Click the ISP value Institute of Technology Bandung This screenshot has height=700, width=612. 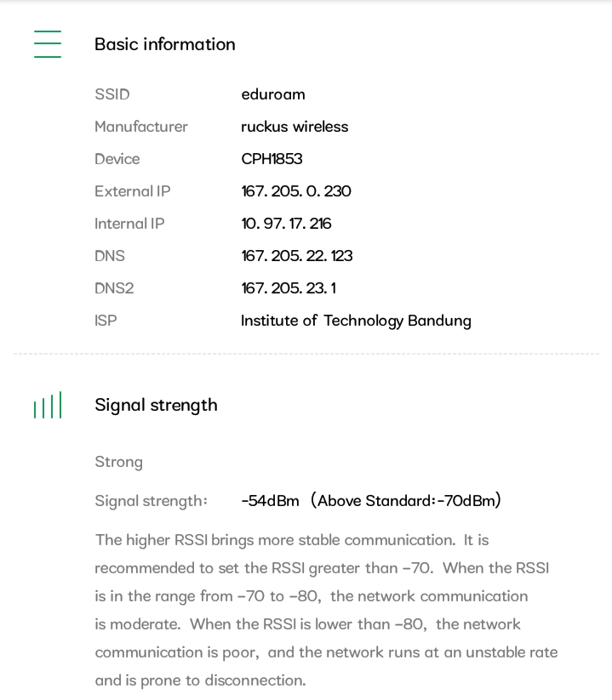click(x=356, y=321)
